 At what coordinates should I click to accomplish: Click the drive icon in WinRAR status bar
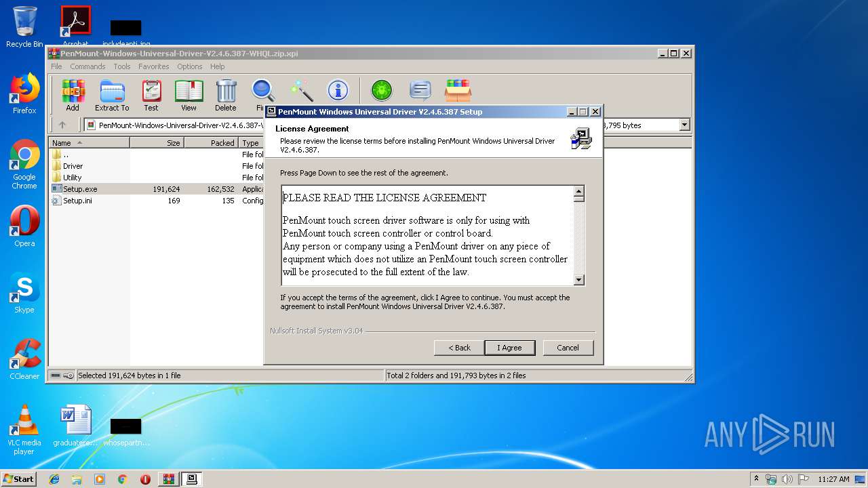tap(56, 375)
